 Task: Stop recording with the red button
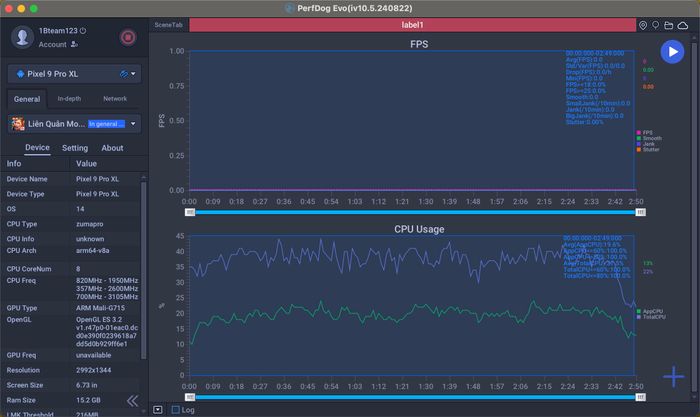(128, 37)
